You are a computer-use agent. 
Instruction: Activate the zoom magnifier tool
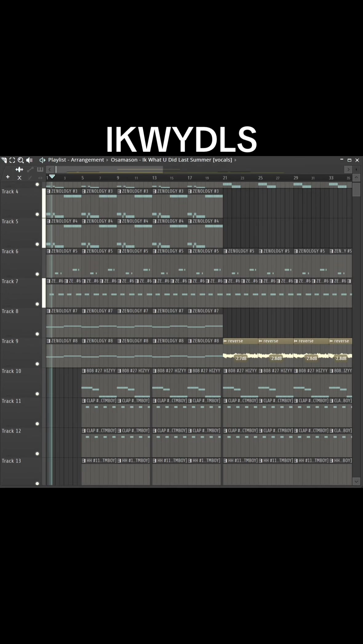click(x=21, y=160)
